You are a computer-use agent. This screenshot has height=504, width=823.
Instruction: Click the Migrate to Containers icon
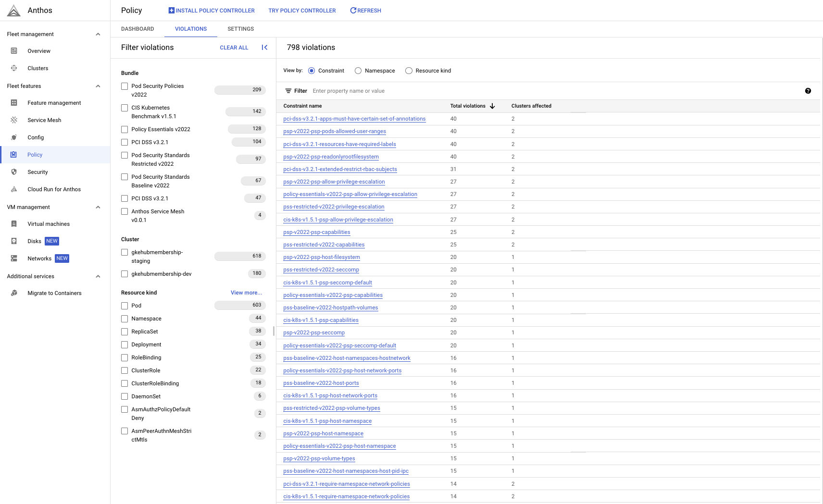pos(14,293)
